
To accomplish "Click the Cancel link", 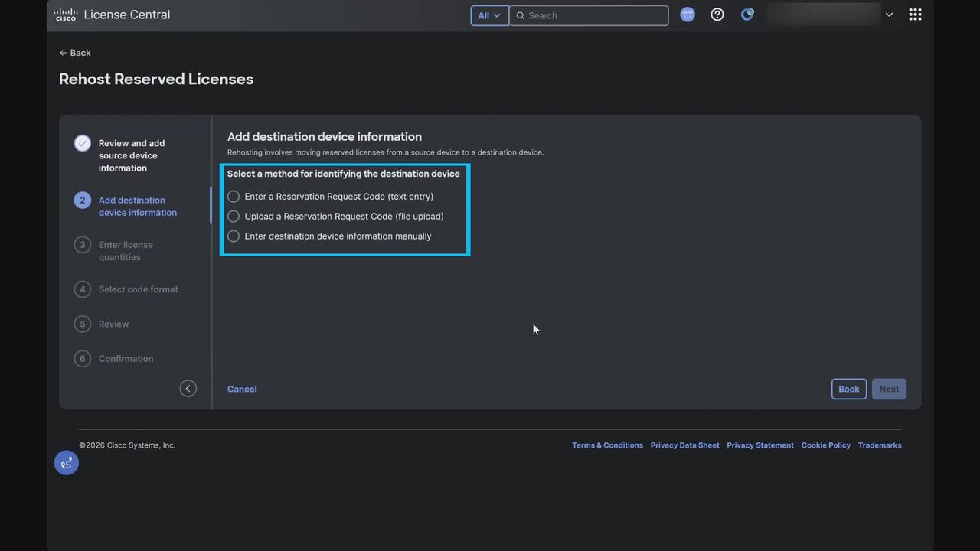I will click(x=242, y=389).
